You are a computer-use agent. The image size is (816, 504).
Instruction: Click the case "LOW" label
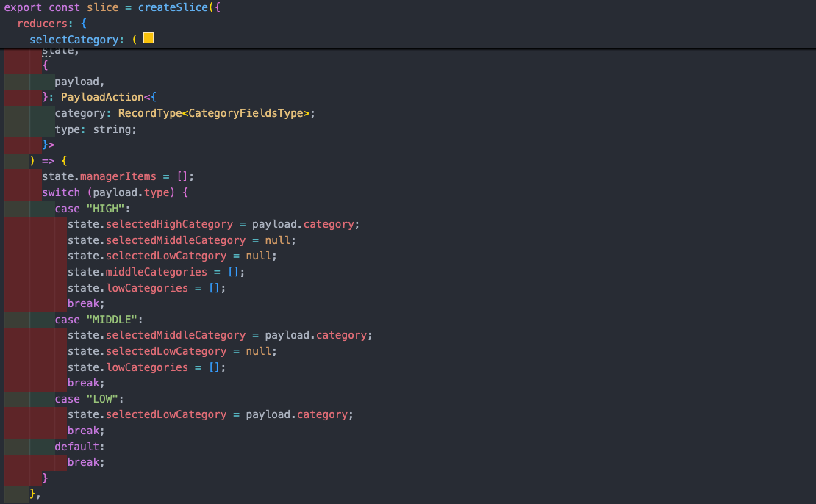coord(90,400)
